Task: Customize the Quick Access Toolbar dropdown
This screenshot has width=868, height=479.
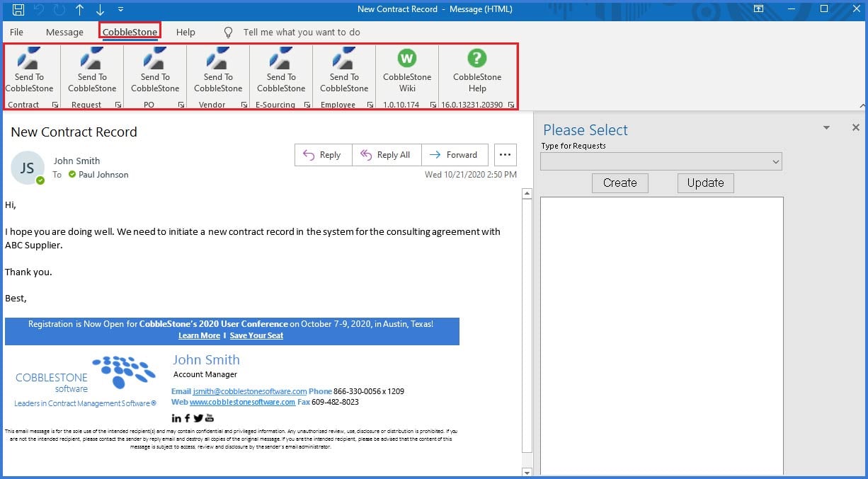Action: point(120,9)
